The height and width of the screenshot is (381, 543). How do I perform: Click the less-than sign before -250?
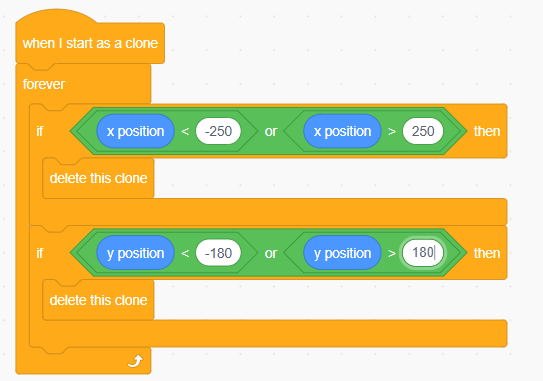tap(185, 132)
